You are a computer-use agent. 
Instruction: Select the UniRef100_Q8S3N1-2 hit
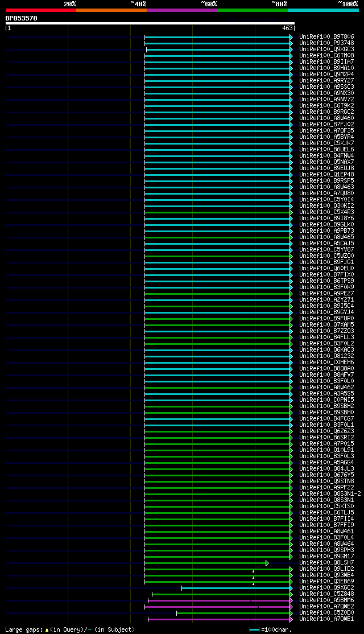click(x=330, y=493)
